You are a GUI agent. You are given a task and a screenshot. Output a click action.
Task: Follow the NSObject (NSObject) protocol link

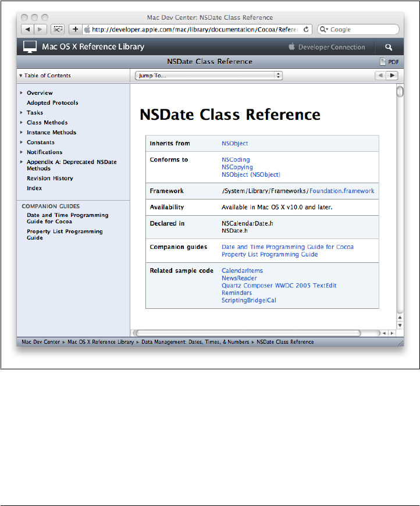(251, 174)
